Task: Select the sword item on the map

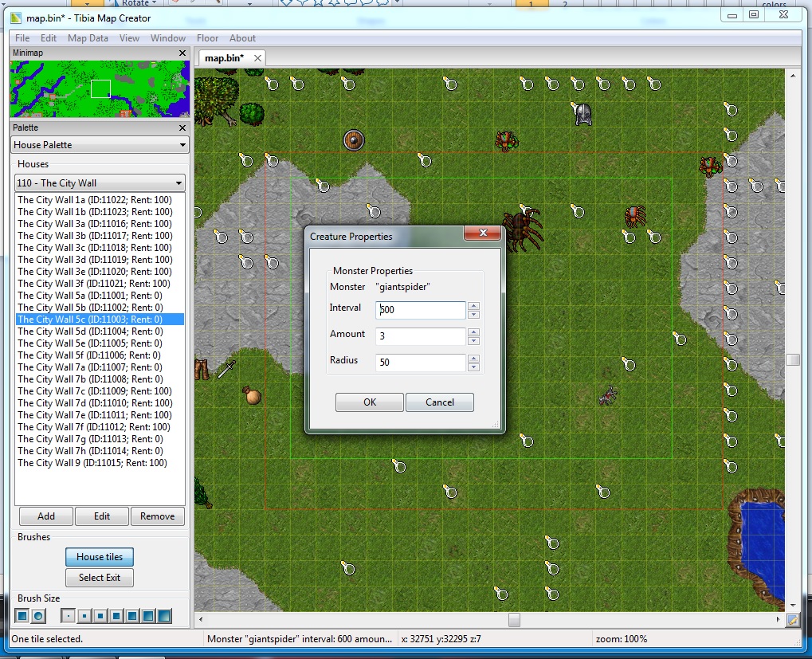Action: pyautogui.click(x=226, y=369)
